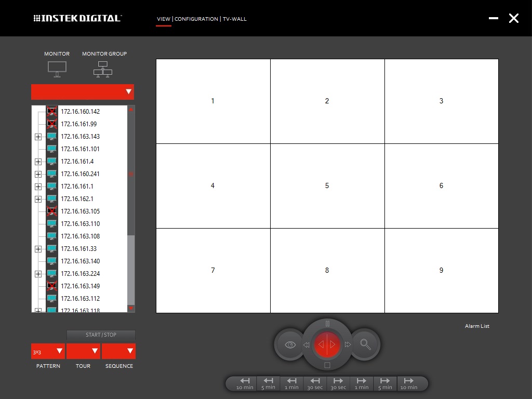
Task: Switch to the Configuration tab
Action: 196,19
